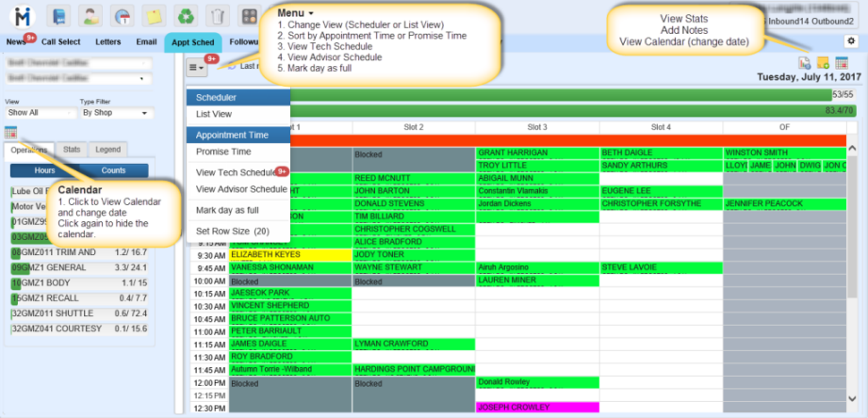Open the hamburger menu dropdown button
This screenshot has width=868, height=418.
(197, 66)
